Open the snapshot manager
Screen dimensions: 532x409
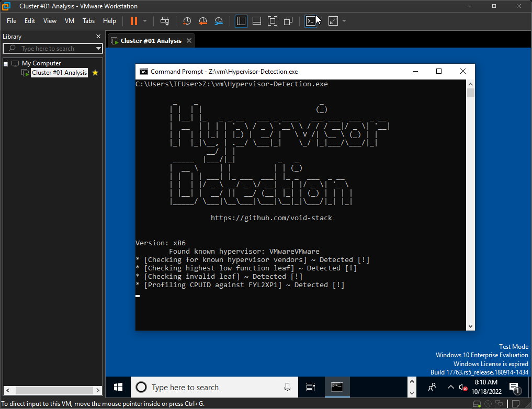click(219, 21)
